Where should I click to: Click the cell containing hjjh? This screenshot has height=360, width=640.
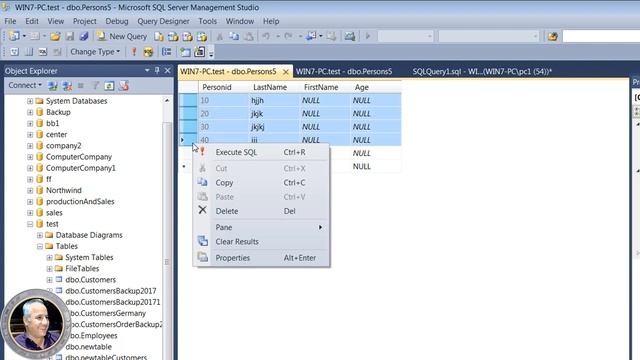pyautogui.click(x=274, y=100)
